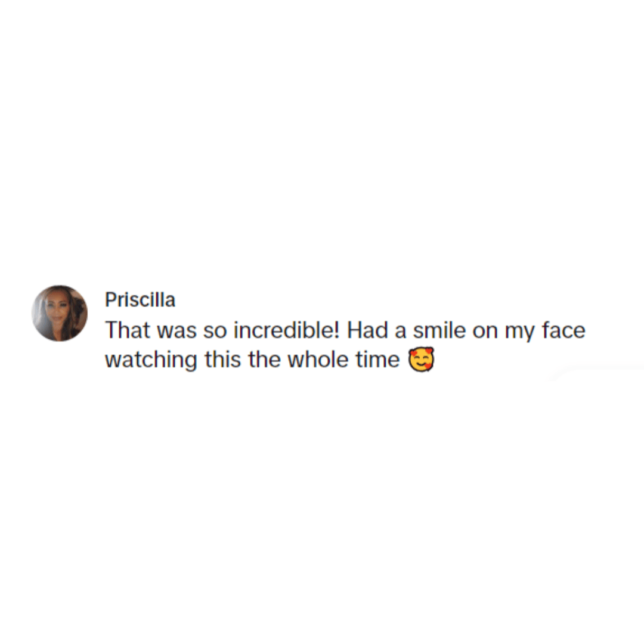Click the word "watching" in the comment
Viewport: 644px width, 644px height.
coord(151,360)
